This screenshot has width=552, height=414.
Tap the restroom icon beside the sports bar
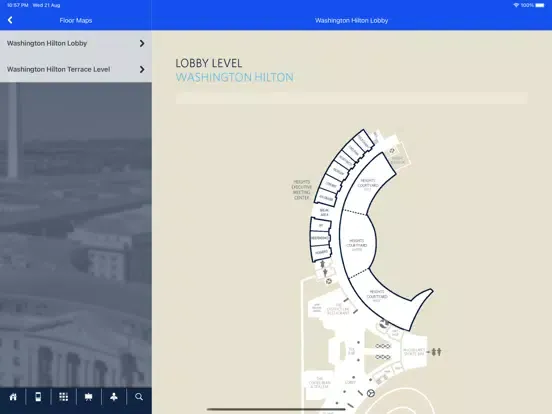[x=436, y=352]
